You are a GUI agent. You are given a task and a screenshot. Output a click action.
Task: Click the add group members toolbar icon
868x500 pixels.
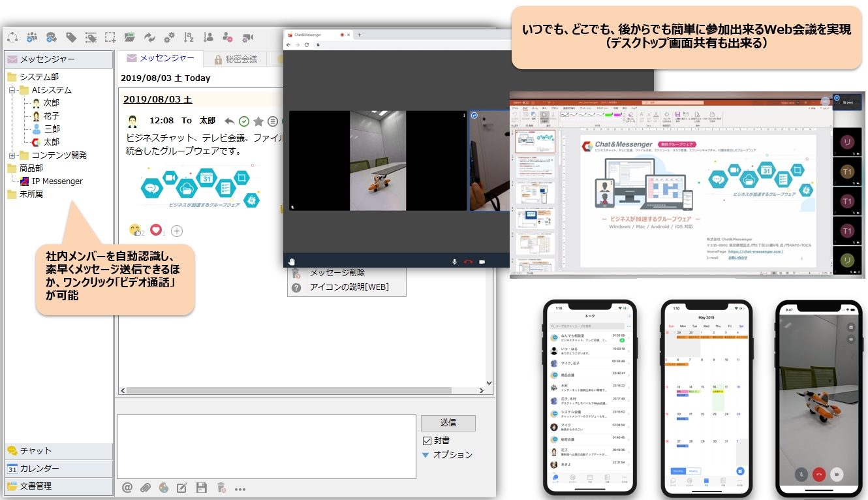[x=32, y=37]
